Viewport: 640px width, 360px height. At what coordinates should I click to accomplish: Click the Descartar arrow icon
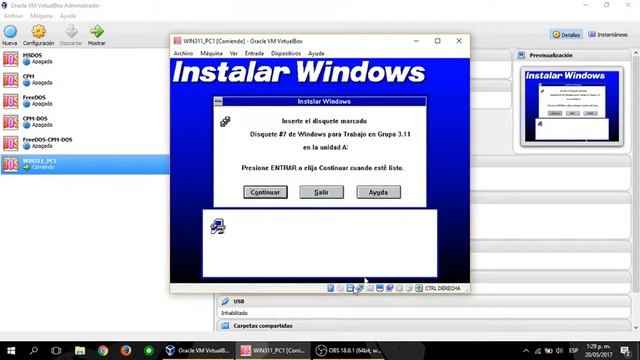point(71,32)
